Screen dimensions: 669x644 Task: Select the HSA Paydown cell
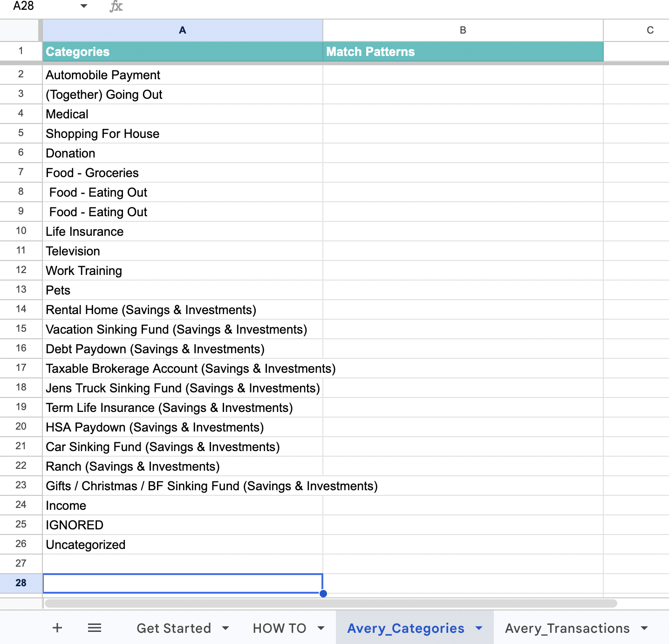click(x=183, y=427)
